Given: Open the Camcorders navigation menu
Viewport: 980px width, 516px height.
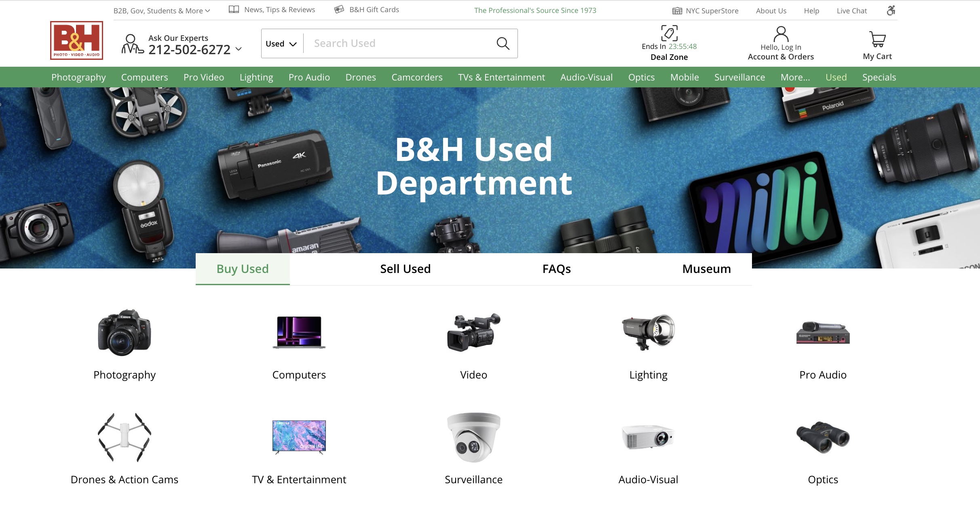Looking at the screenshot, I should 417,77.
